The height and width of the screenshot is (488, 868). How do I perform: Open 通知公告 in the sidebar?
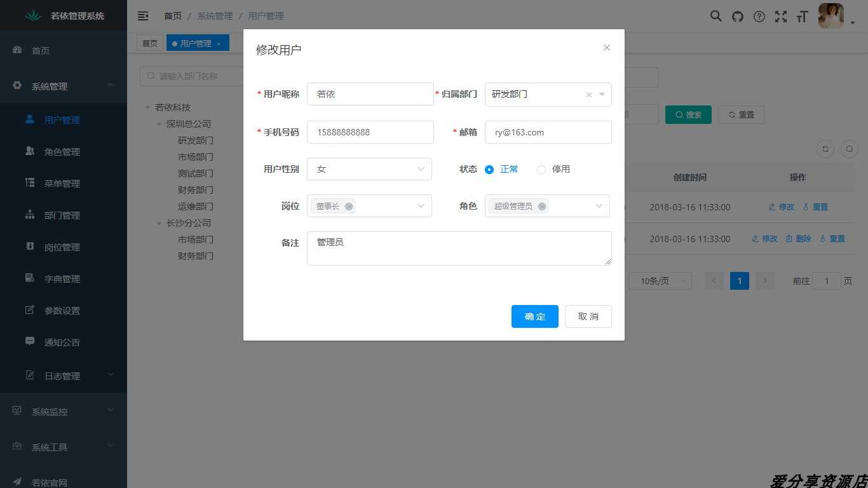point(64,342)
